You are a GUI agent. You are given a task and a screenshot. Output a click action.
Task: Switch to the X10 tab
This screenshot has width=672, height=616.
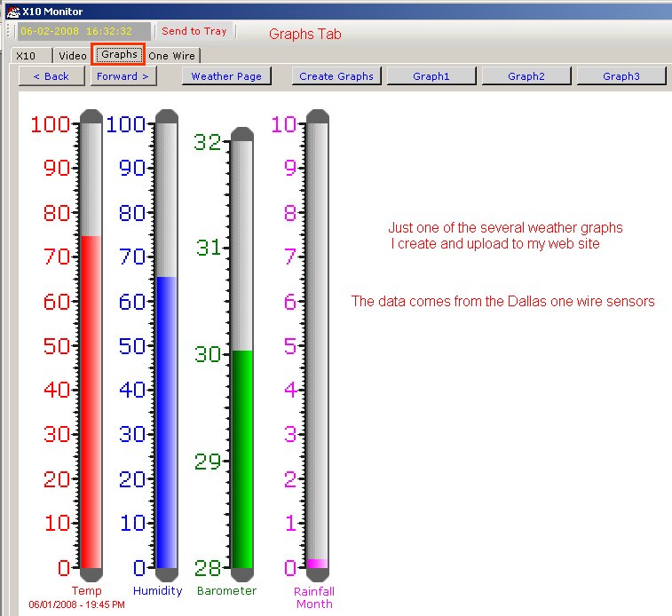click(31, 56)
